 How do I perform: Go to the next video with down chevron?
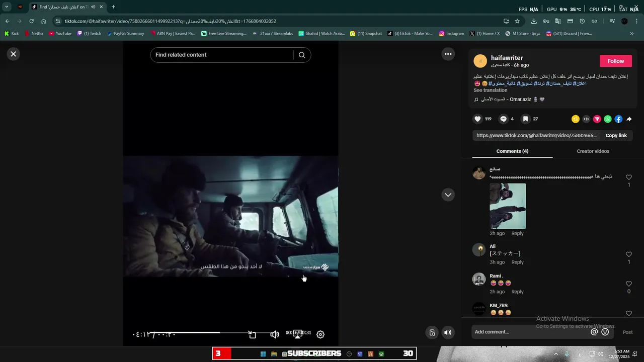448,195
